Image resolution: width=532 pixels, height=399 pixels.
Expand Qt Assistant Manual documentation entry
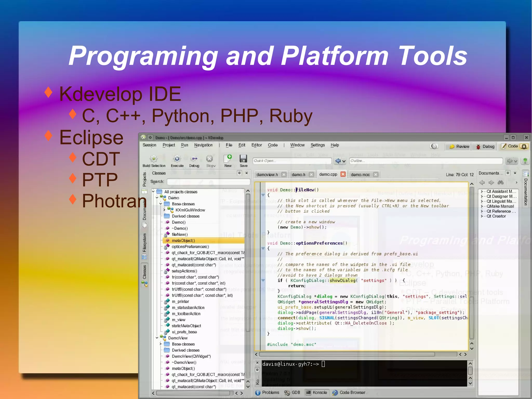[482, 192]
